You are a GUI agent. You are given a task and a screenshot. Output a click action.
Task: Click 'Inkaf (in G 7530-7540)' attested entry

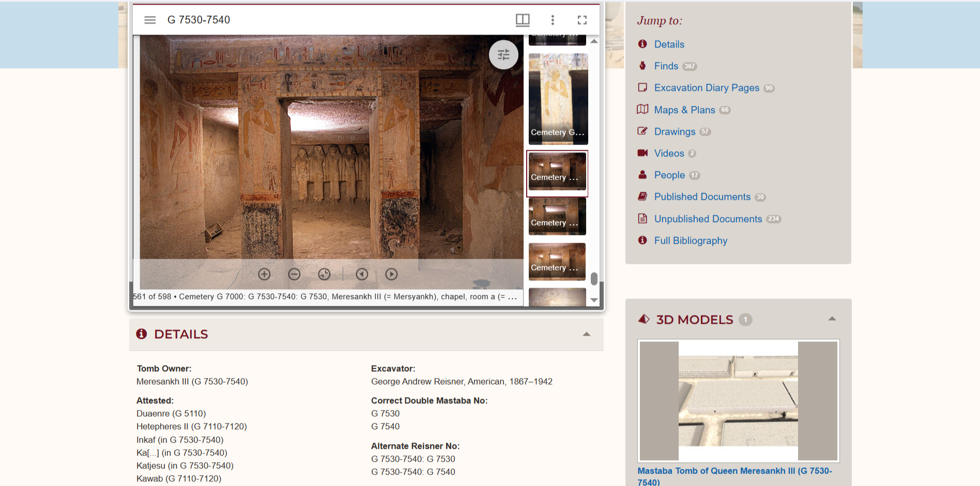coord(180,440)
